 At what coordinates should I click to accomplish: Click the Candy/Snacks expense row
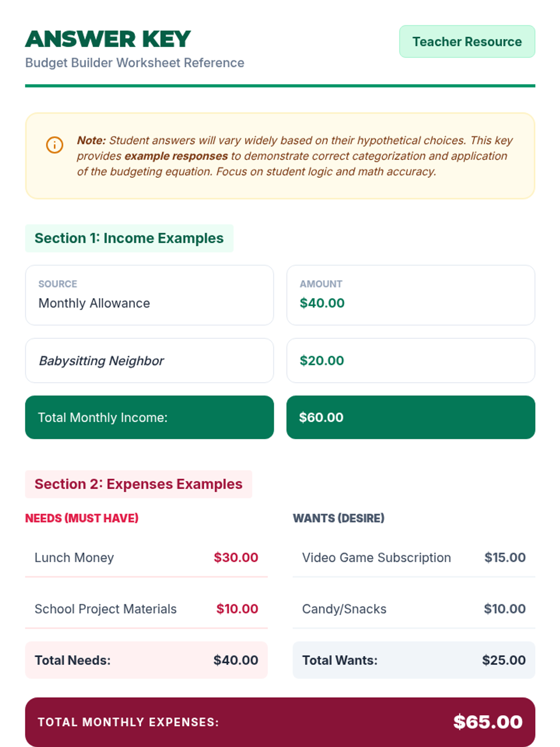coord(413,609)
